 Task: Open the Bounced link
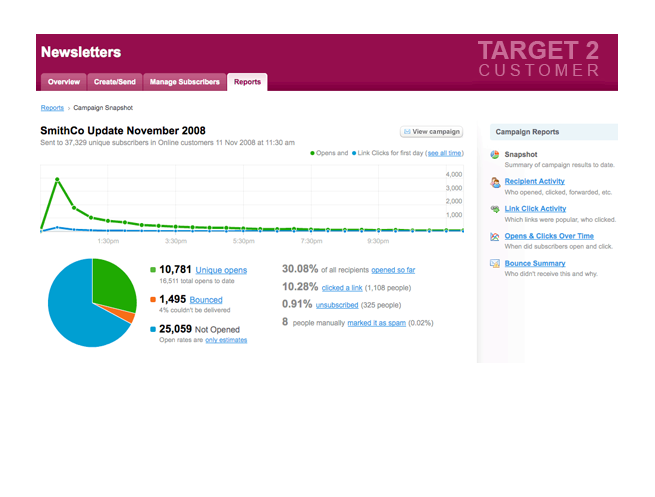pos(206,300)
